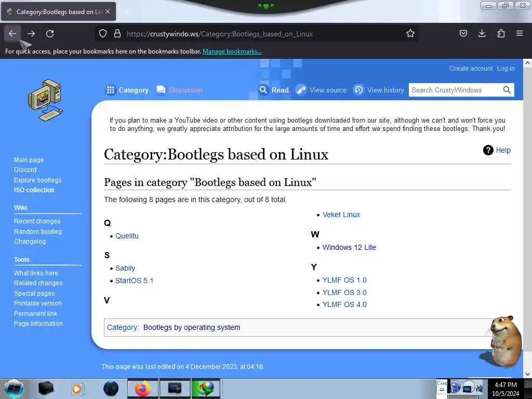Click the page scrollbar down arrow
This screenshot has width=532, height=399.
[x=527, y=374]
